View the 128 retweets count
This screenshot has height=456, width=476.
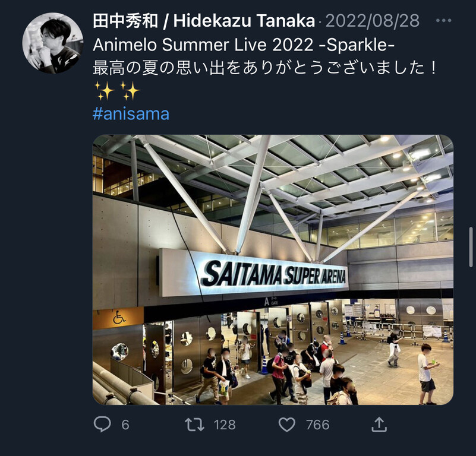coord(225,425)
